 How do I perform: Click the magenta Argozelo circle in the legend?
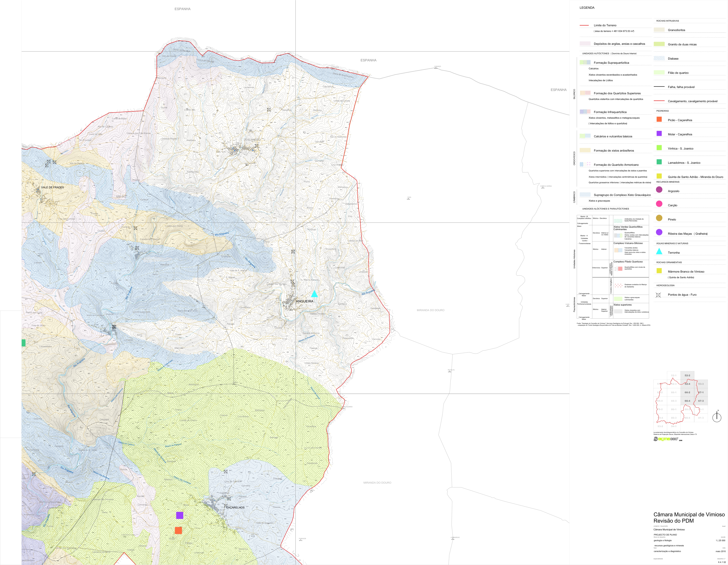[x=659, y=190]
